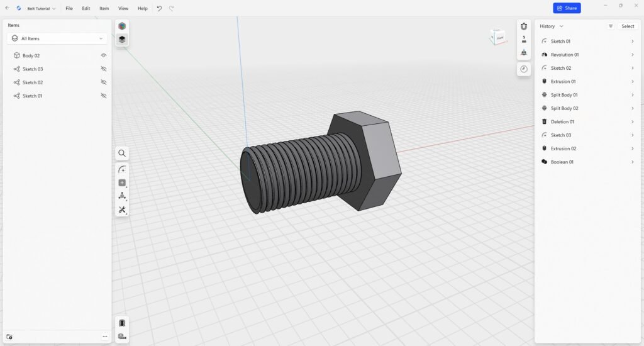Select the Sketch tool in the toolbar
This screenshot has height=346, width=644.
click(122, 170)
